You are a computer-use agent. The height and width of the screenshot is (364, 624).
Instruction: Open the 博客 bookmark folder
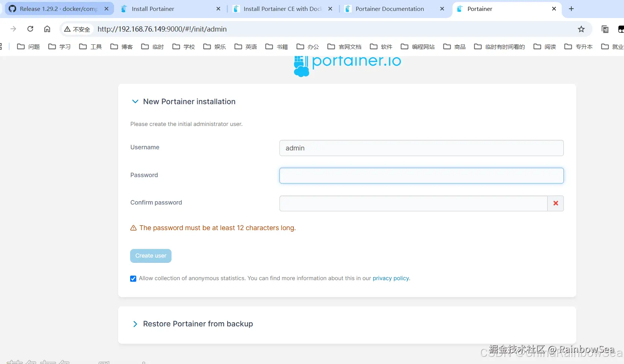point(121,47)
